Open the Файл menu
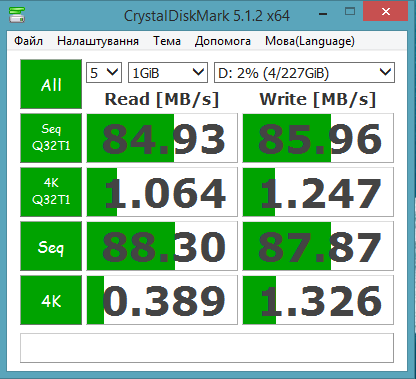This screenshot has height=379, width=416. [28, 41]
